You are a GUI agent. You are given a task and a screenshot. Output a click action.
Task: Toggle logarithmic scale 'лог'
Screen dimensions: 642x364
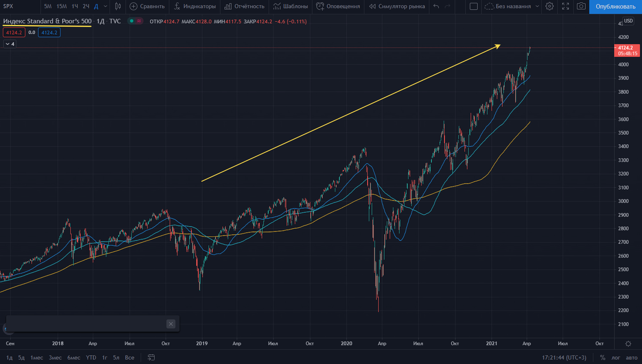point(615,357)
